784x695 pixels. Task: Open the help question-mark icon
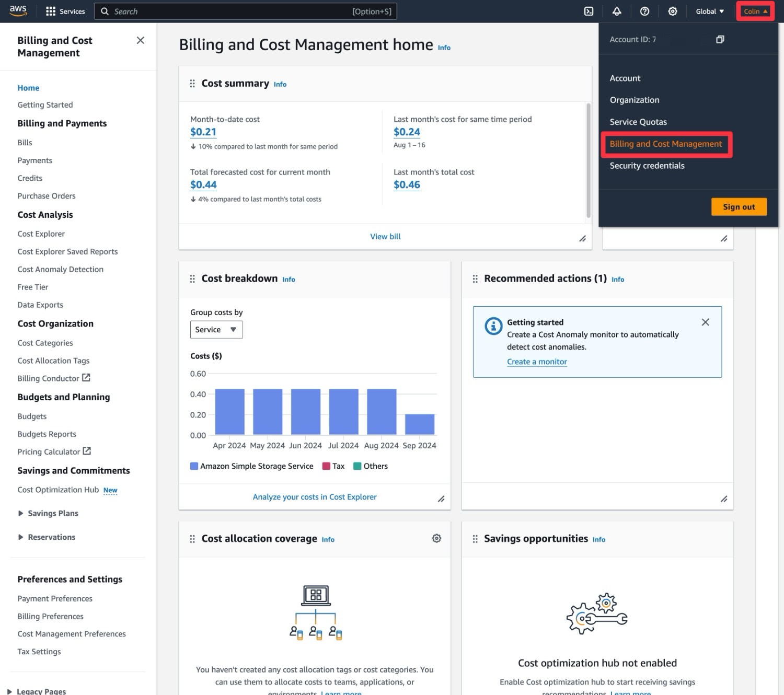point(644,11)
